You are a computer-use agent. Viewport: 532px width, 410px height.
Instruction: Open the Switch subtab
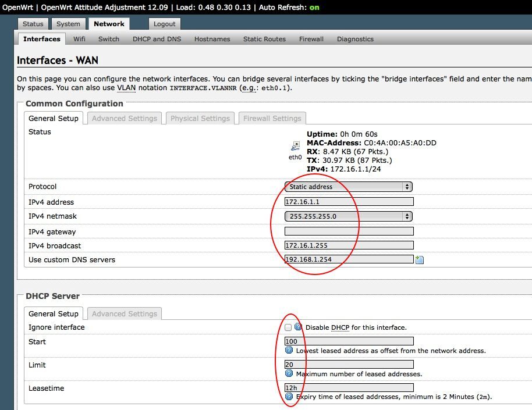tap(109, 39)
